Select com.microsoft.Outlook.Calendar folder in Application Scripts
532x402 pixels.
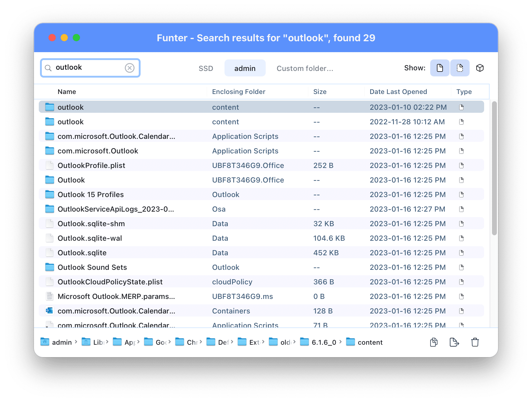(261, 136)
